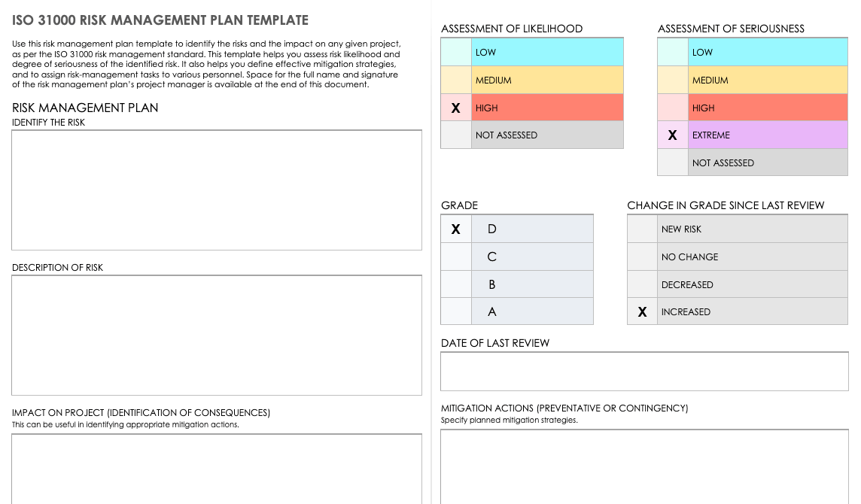Click the Identify the Risk text box
The width and height of the screenshot is (861, 504).
coord(217,190)
